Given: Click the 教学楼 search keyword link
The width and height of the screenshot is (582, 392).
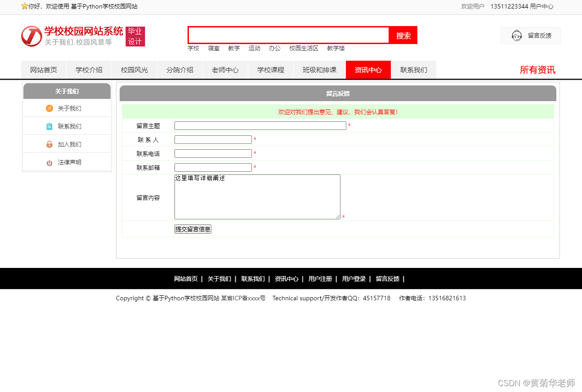Looking at the screenshot, I should (336, 48).
